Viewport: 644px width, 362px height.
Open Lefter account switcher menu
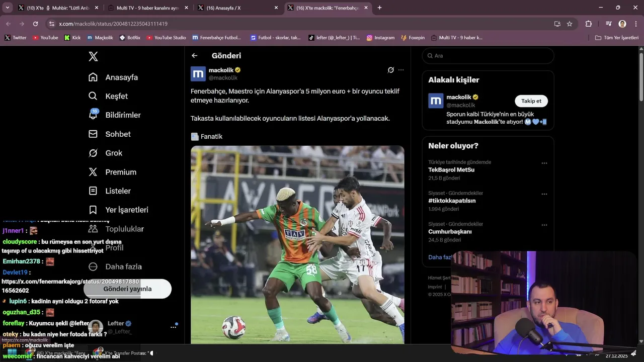173,327
